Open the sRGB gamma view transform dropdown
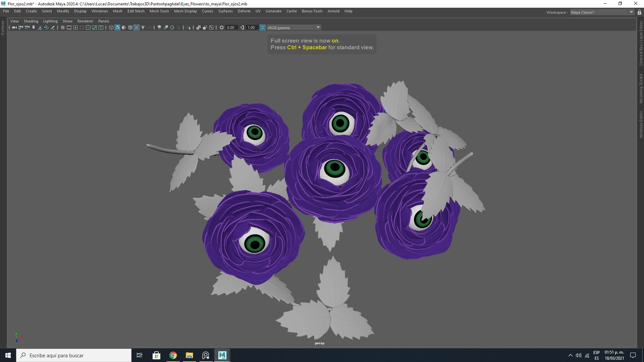The image size is (644, 362). [x=294, y=27]
